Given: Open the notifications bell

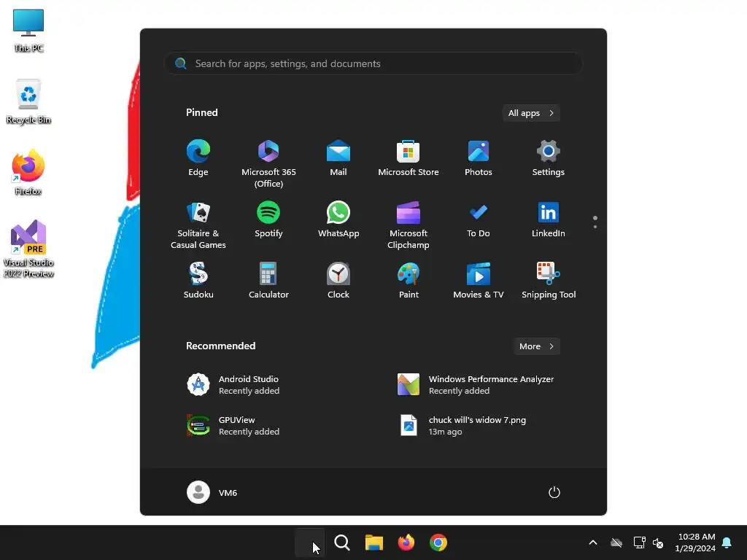Looking at the screenshot, I should (727, 542).
